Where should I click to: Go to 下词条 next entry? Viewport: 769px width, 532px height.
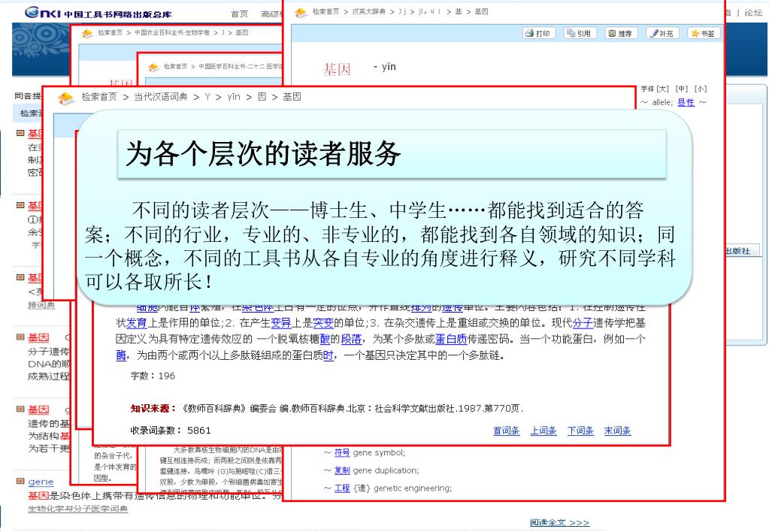tap(580, 431)
